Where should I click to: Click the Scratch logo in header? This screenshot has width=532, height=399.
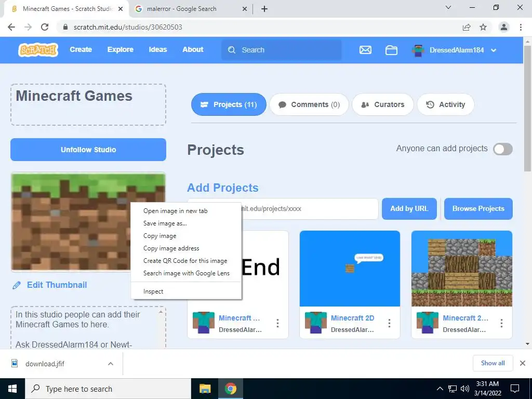38,50
